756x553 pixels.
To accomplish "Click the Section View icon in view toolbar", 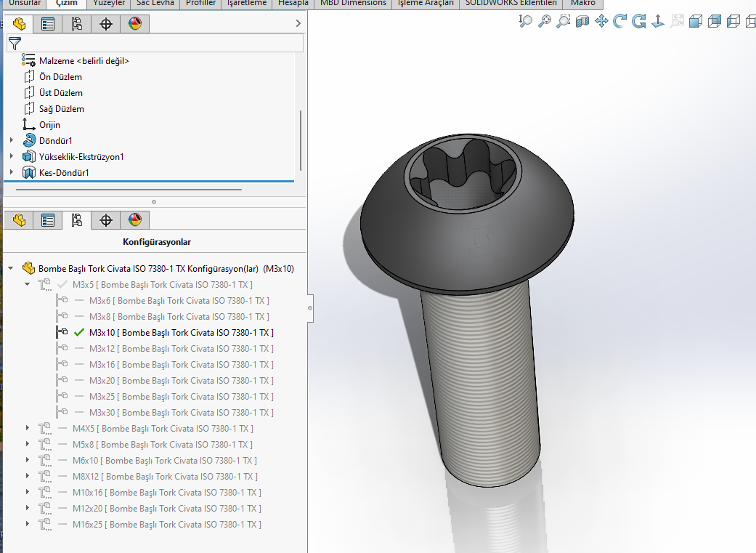I will coord(582,22).
